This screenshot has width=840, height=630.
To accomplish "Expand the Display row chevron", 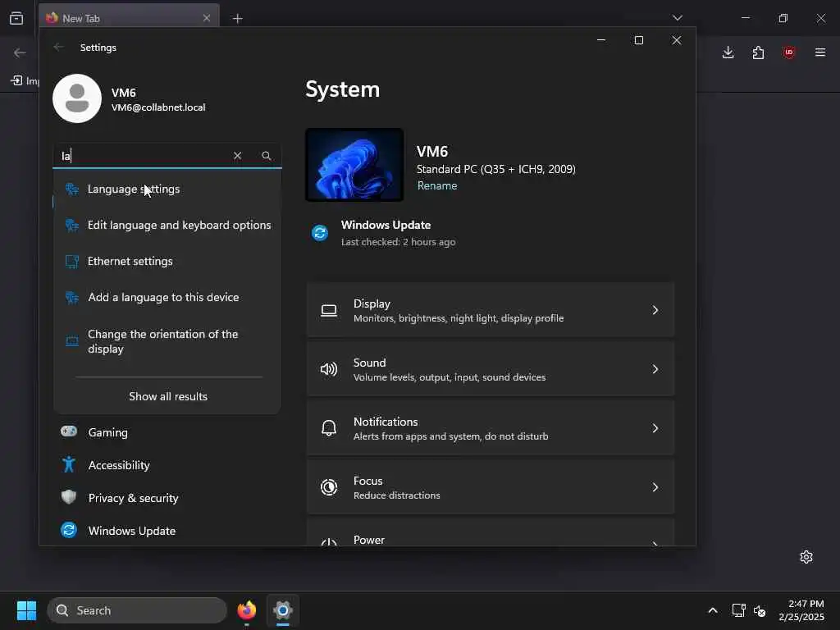I will pyautogui.click(x=655, y=310).
